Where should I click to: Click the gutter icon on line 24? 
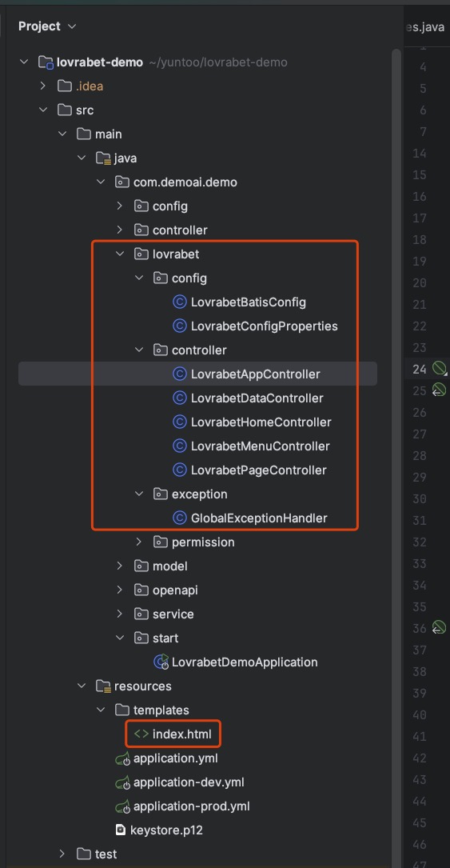(x=440, y=368)
